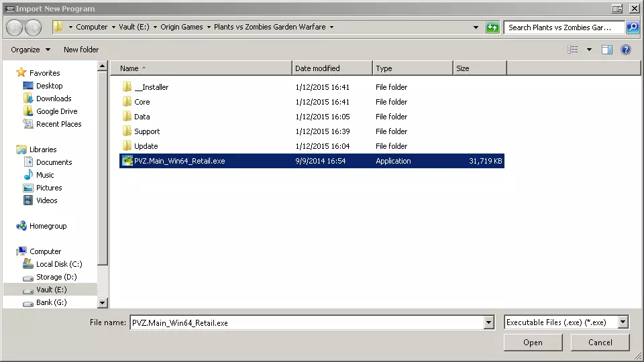644x362 pixels.
Task: Click the Computer icon in navigation pane
Action: (x=21, y=251)
